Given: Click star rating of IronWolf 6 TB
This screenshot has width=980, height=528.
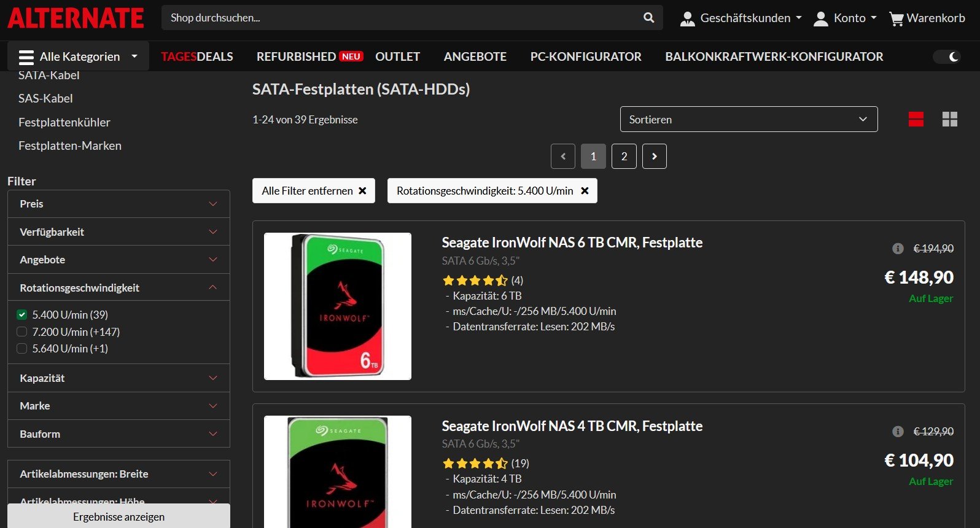Looking at the screenshot, I should pos(475,281).
